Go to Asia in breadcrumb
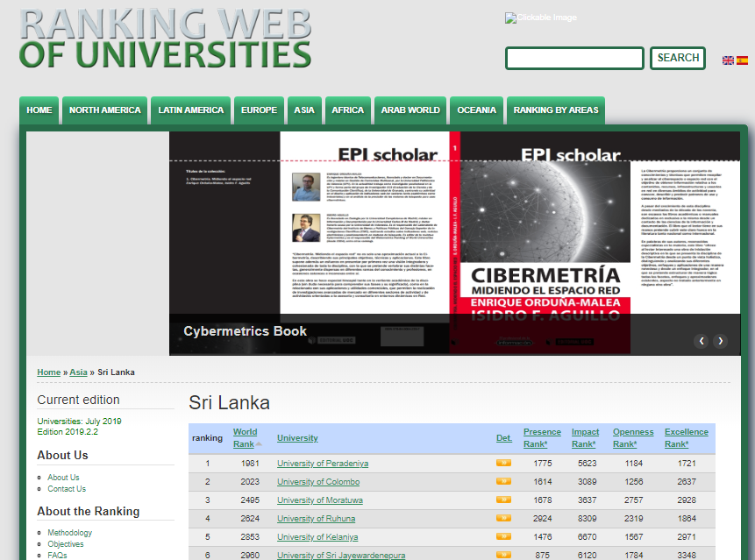The width and height of the screenshot is (755, 560). click(79, 372)
